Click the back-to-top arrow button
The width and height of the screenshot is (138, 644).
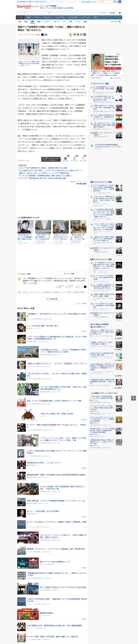click(x=133, y=398)
